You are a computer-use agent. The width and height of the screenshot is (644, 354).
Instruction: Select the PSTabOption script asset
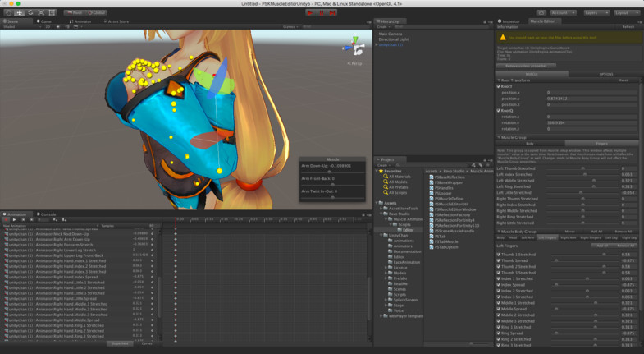[443, 247]
